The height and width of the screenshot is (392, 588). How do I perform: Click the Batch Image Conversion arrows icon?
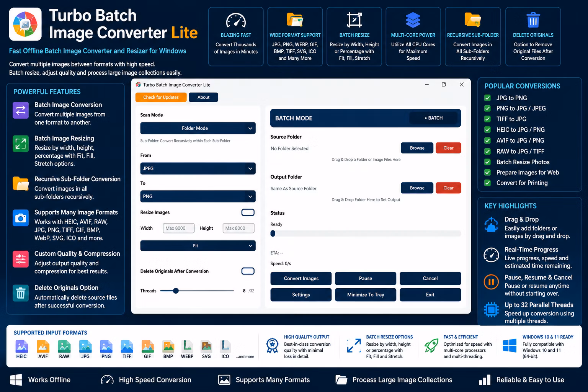point(21,110)
